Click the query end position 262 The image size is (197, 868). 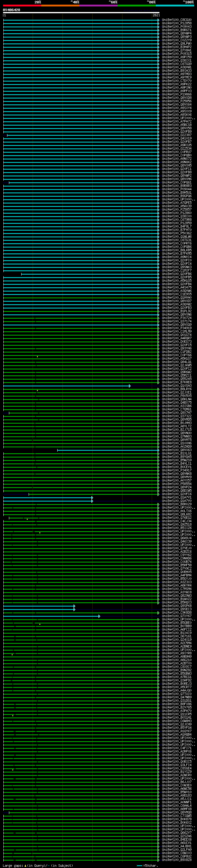155,15
